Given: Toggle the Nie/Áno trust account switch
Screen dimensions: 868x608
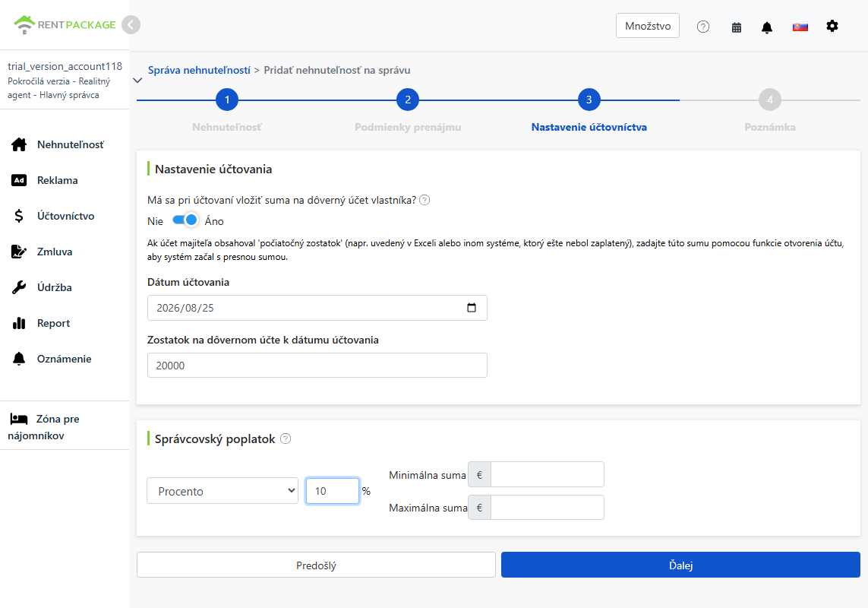Looking at the screenshot, I should (185, 220).
